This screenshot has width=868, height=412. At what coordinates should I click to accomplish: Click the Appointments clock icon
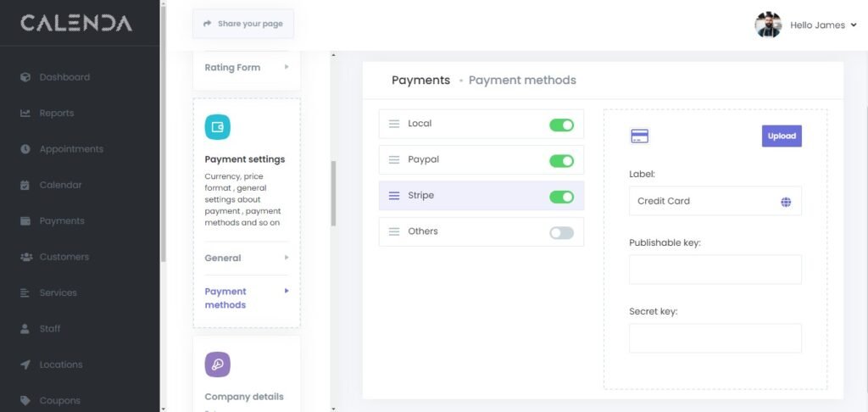25,149
